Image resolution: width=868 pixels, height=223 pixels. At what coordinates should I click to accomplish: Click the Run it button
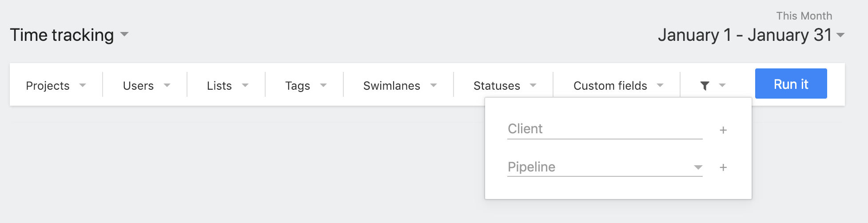(791, 84)
